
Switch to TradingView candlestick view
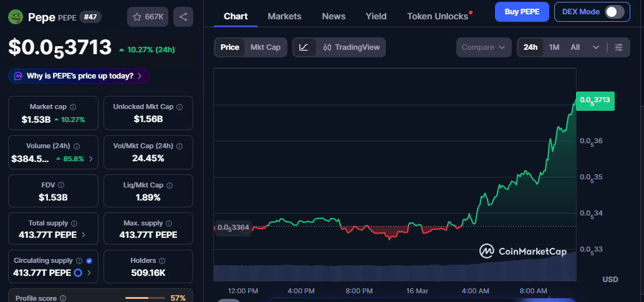(351, 47)
